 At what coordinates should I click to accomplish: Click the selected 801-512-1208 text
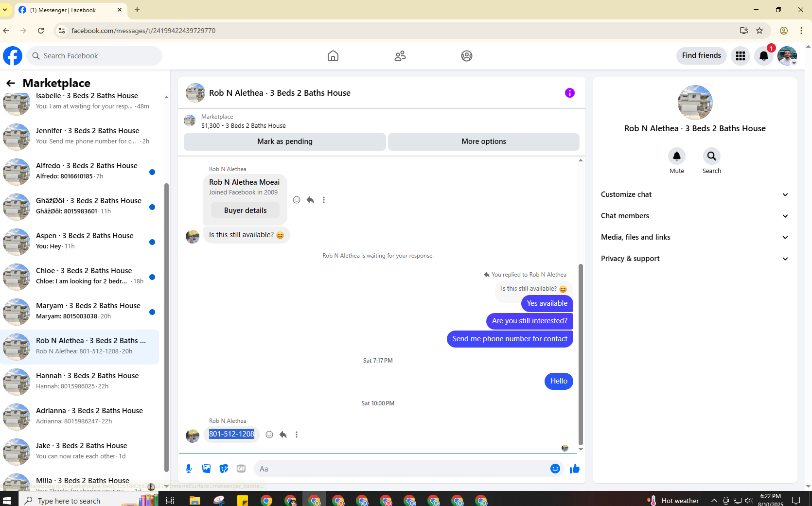pos(231,434)
